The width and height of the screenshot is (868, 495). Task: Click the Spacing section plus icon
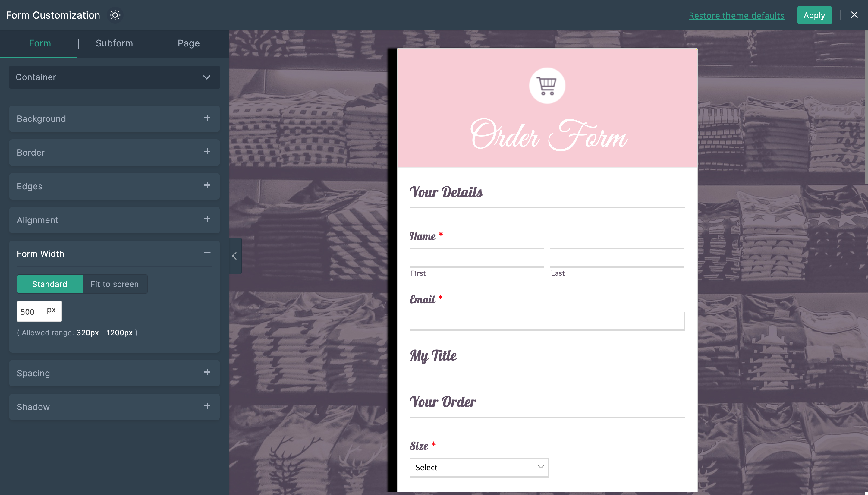(x=207, y=372)
